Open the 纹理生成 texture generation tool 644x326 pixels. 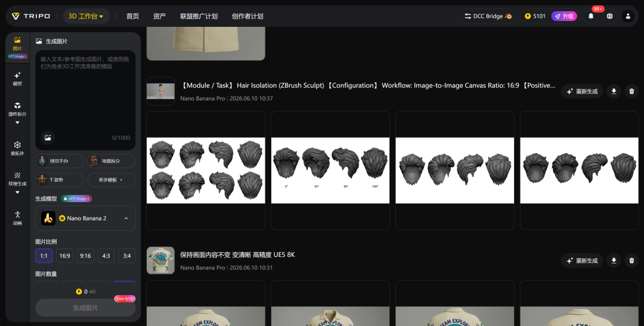point(17,179)
